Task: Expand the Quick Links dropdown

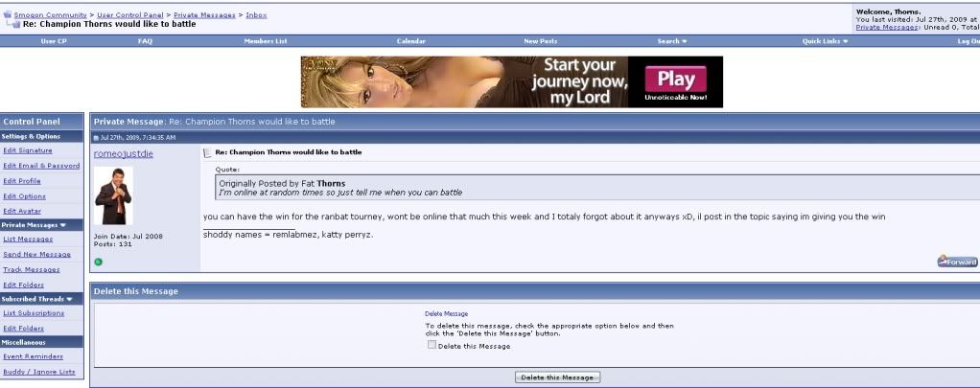Action: pyautogui.click(x=825, y=41)
